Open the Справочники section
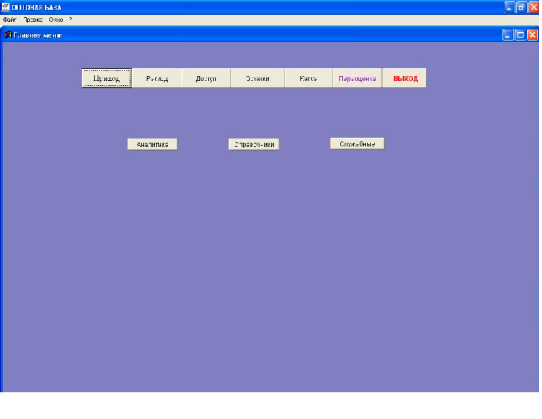Screen dimensions: 542x419 (x=254, y=144)
